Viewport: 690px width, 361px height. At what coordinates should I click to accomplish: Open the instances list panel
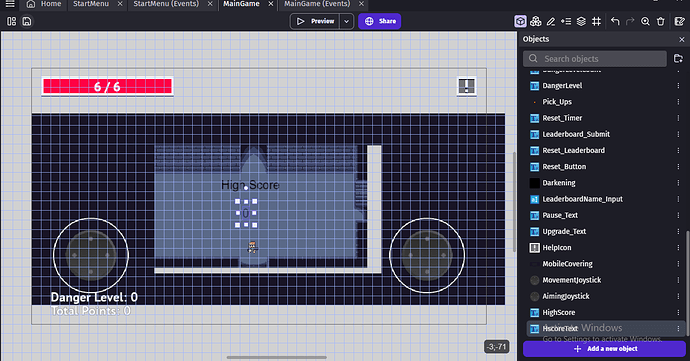(x=566, y=21)
